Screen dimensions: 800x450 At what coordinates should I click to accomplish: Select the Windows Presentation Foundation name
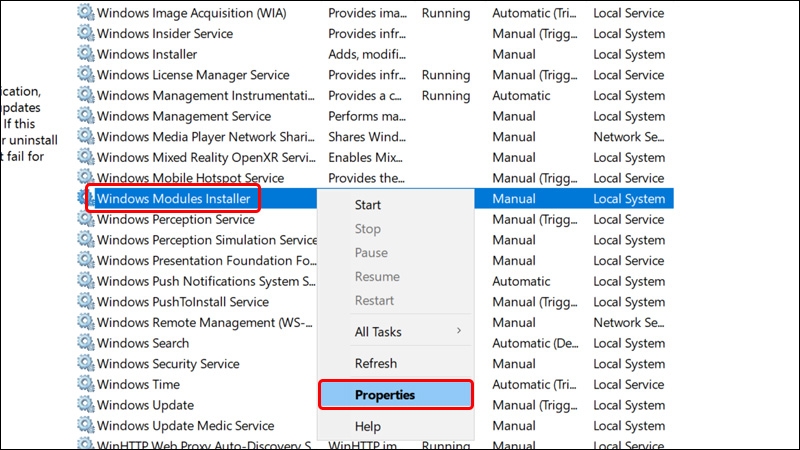(207, 261)
